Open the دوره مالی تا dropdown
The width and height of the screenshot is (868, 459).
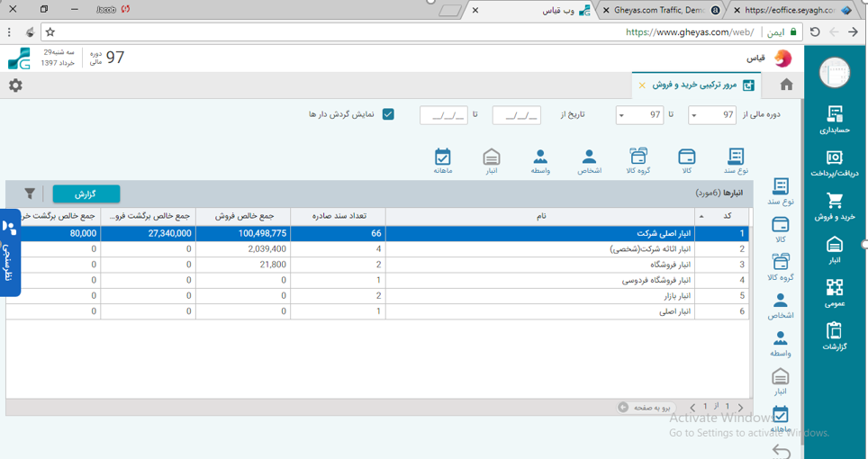(639, 115)
